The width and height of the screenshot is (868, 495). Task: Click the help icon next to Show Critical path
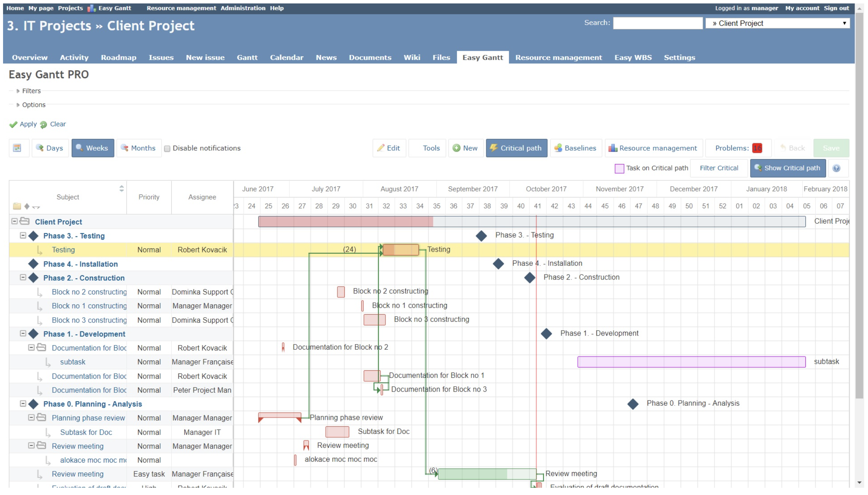click(x=836, y=168)
